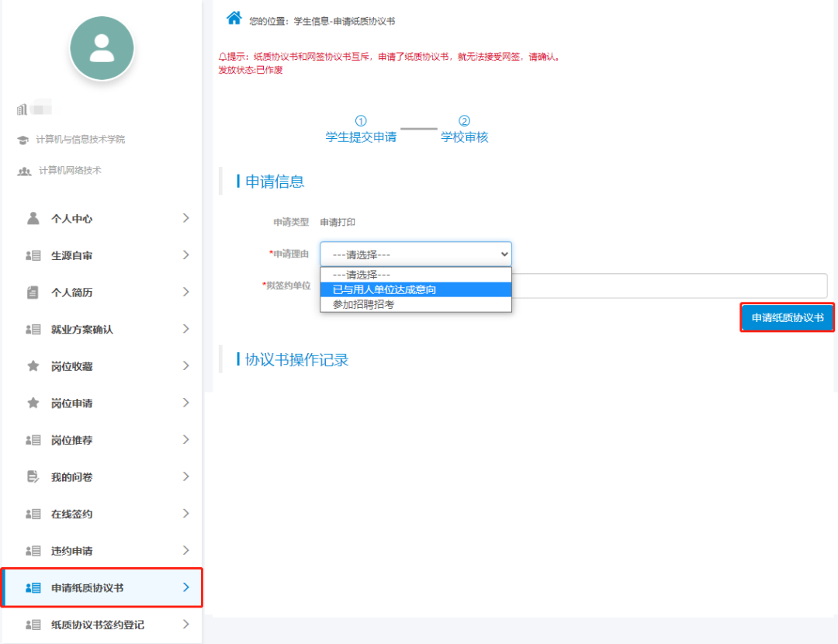The width and height of the screenshot is (838, 644).
Task: Click the star icon beside 岗位申请
Action: (x=33, y=403)
